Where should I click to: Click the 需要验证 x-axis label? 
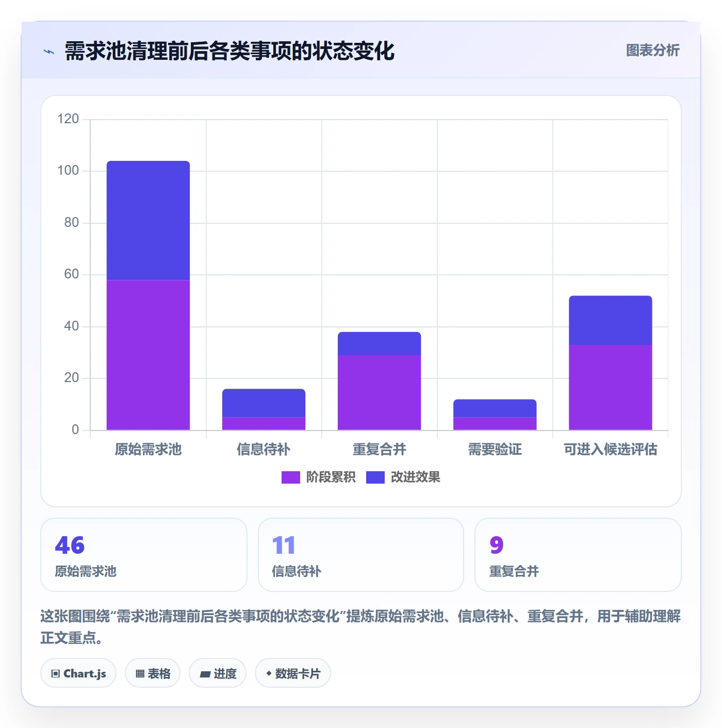click(x=495, y=450)
